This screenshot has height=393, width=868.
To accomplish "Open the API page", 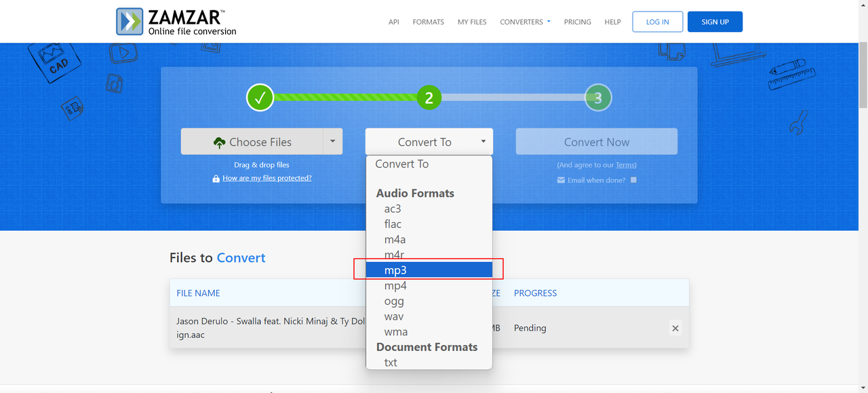I will click(393, 22).
